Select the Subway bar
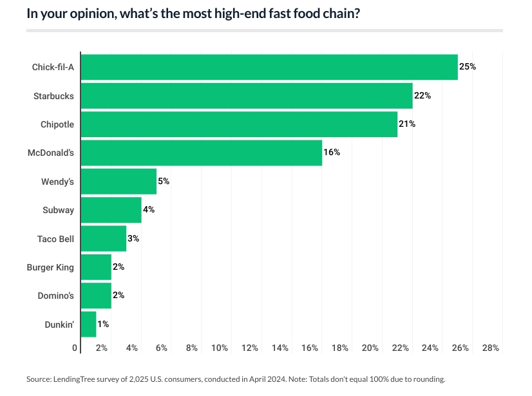The height and width of the screenshot is (396, 532). pos(111,210)
